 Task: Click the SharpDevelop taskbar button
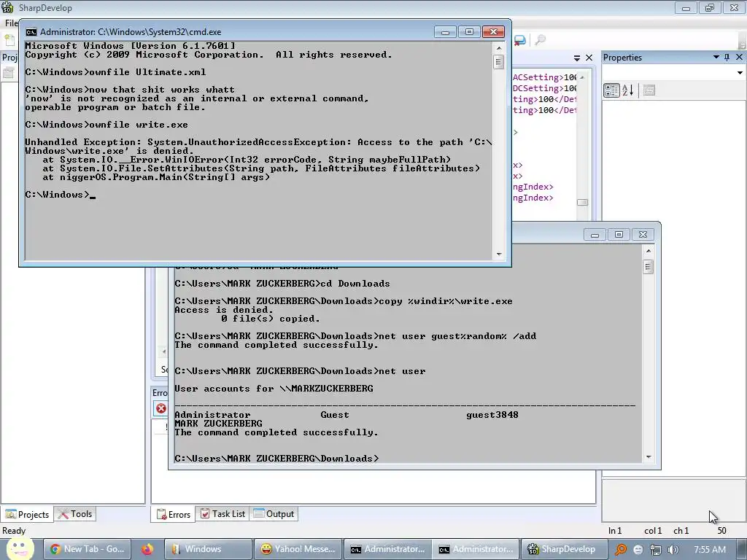pos(564,549)
